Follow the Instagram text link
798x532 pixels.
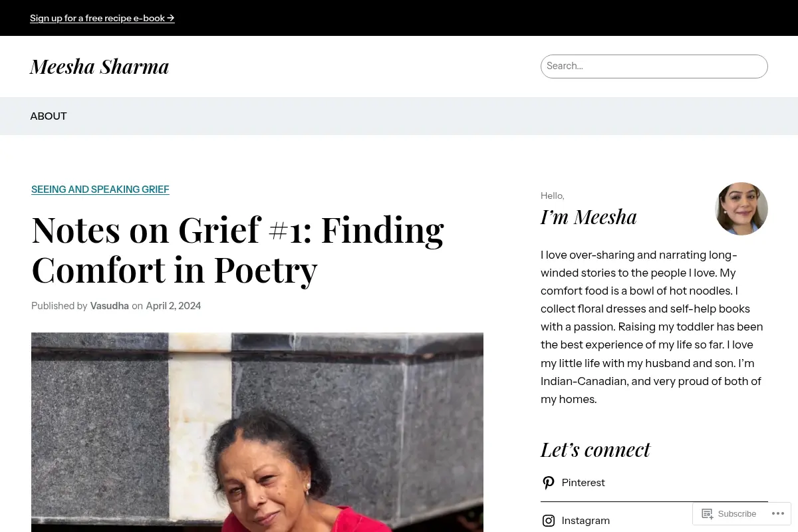pyautogui.click(x=586, y=521)
